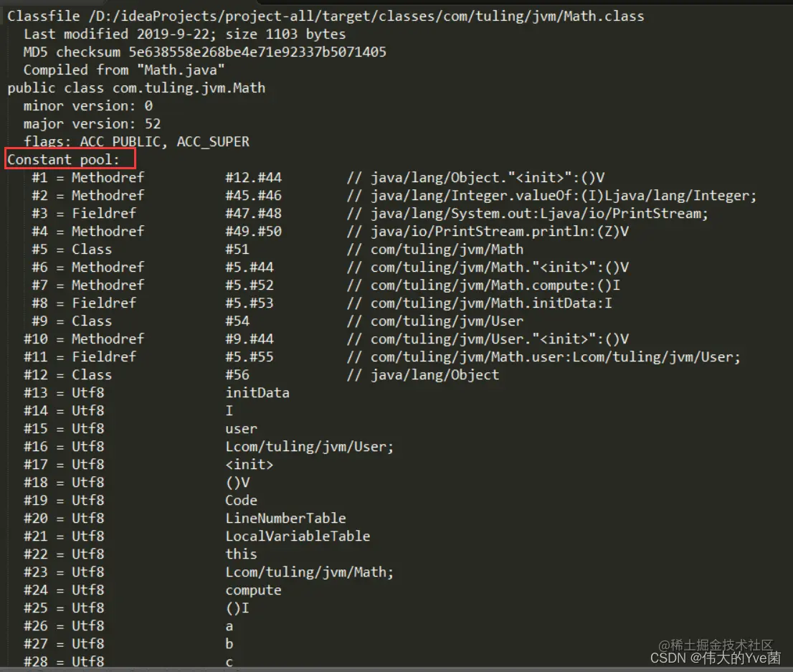Click the '// java/lang/Object' comment on #12
This screenshot has width=793, height=672.
(x=423, y=375)
